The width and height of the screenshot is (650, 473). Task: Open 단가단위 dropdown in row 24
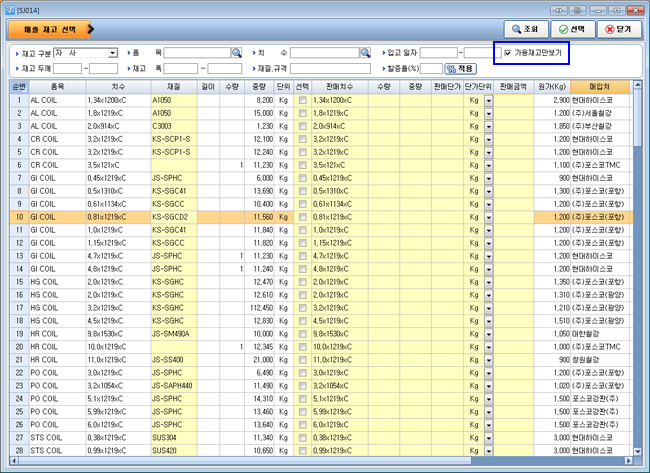pos(488,399)
